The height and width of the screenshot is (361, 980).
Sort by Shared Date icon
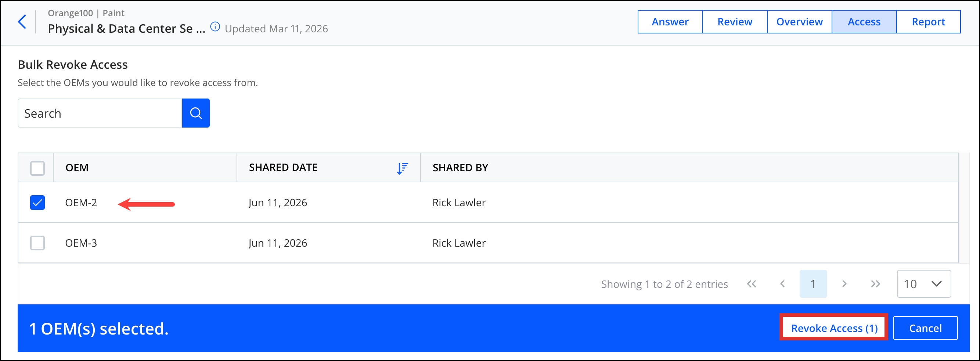tap(402, 168)
